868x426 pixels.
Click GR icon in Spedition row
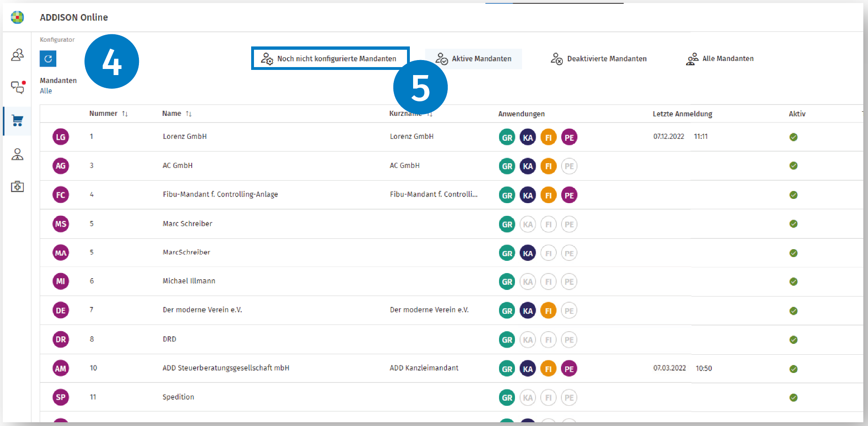click(x=507, y=397)
